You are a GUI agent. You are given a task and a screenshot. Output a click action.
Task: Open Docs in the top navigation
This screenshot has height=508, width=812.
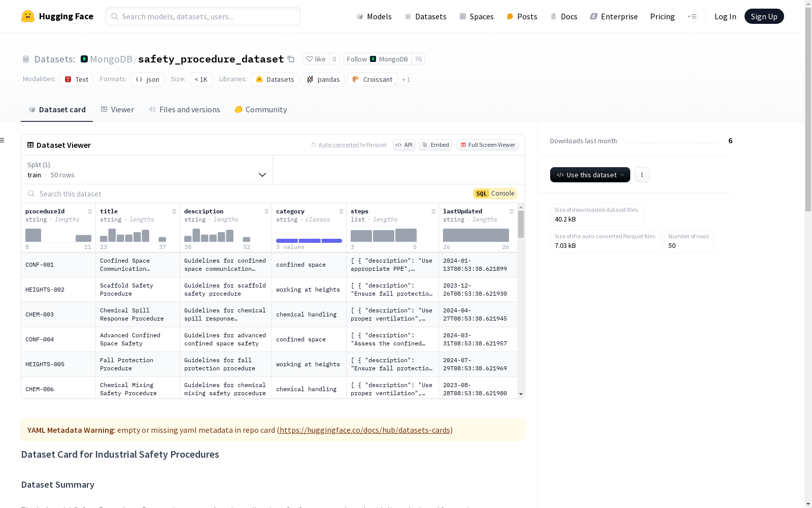click(564, 16)
